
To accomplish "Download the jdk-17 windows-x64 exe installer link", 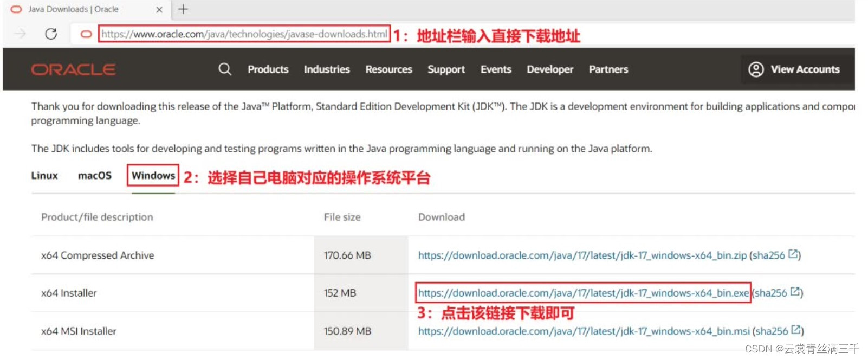I will pyautogui.click(x=584, y=293).
